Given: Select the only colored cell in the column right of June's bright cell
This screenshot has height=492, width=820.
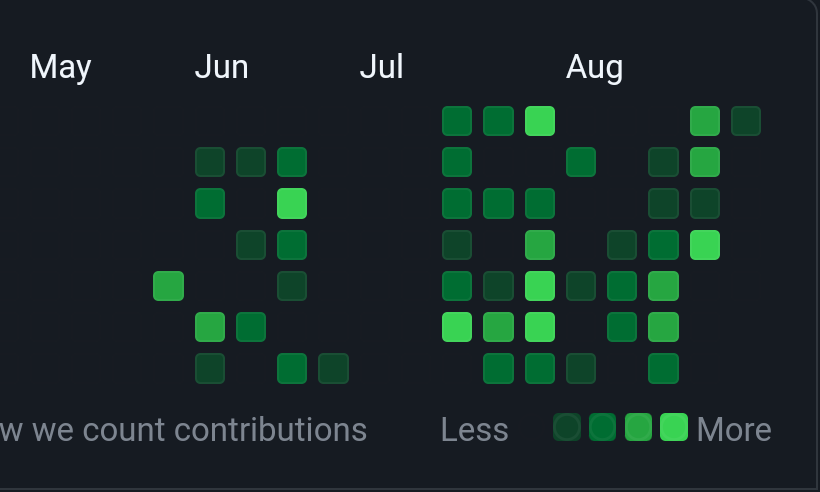Looking at the screenshot, I should pyautogui.click(x=333, y=369).
